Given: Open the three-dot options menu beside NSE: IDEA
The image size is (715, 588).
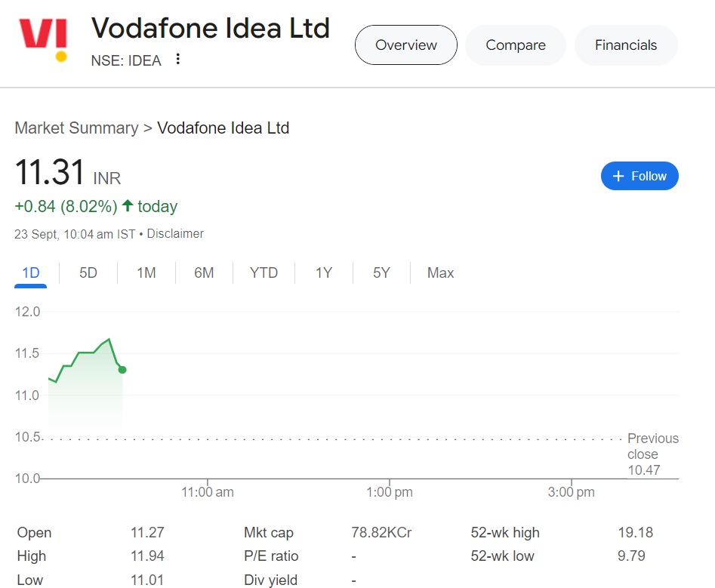Looking at the screenshot, I should (x=178, y=59).
